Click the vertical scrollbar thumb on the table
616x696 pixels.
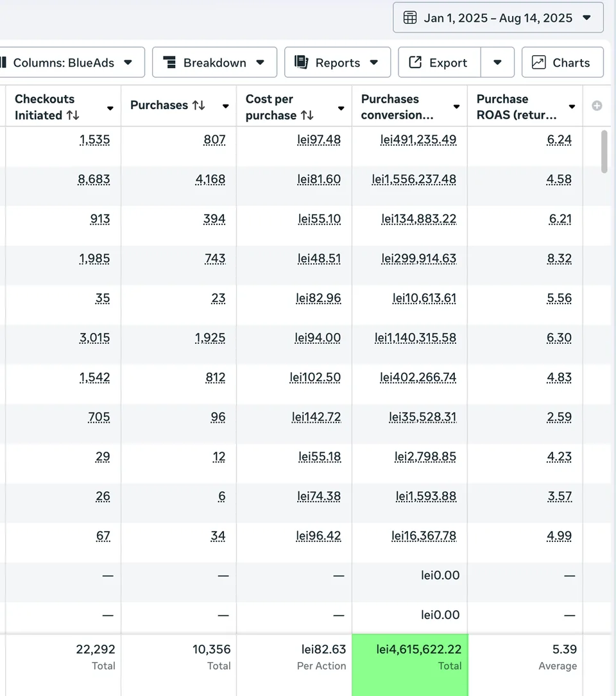tap(604, 151)
